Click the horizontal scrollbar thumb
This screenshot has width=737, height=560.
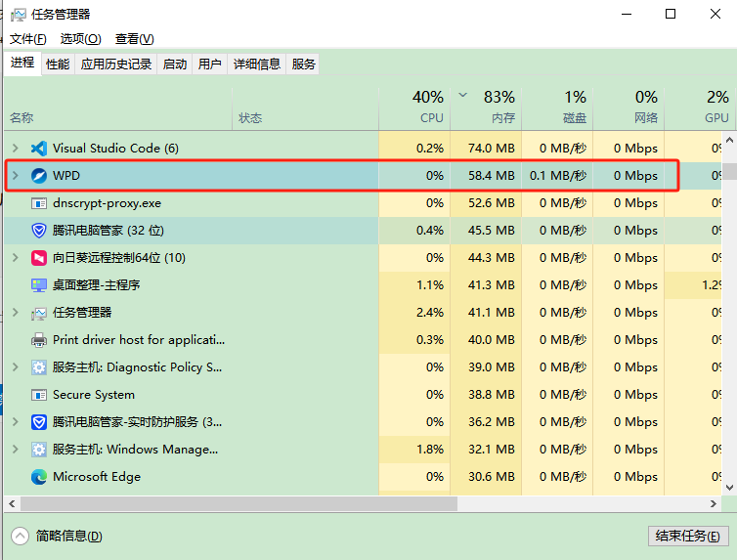point(238,503)
